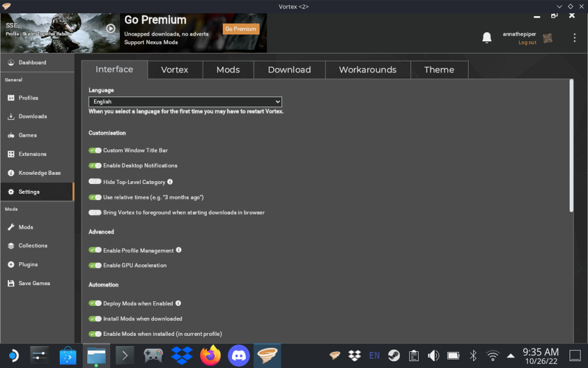Viewport: 588px width, 368px height.
Task: Enable Hide Top-Level Category toggle
Action: (x=95, y=182)
